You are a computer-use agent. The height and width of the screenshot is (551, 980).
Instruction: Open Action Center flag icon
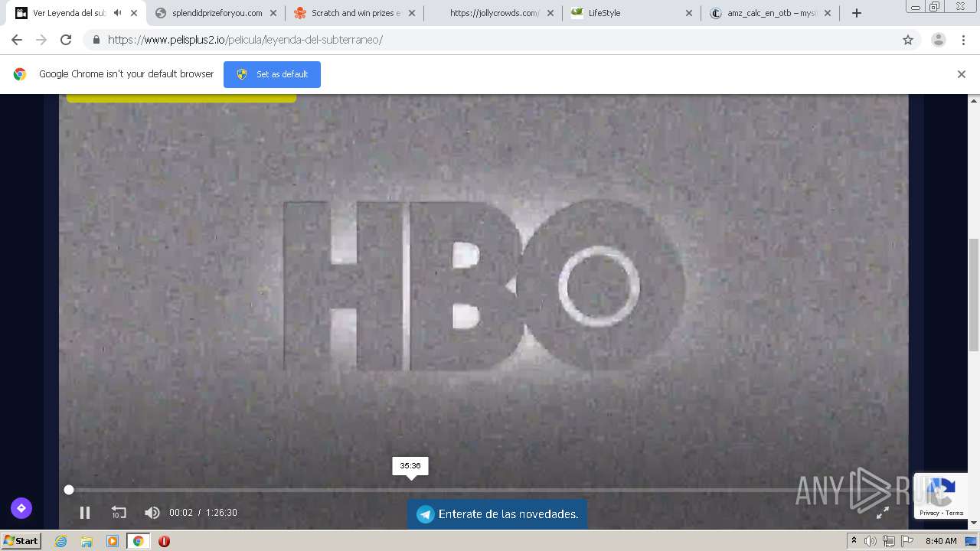coord(907,541)
